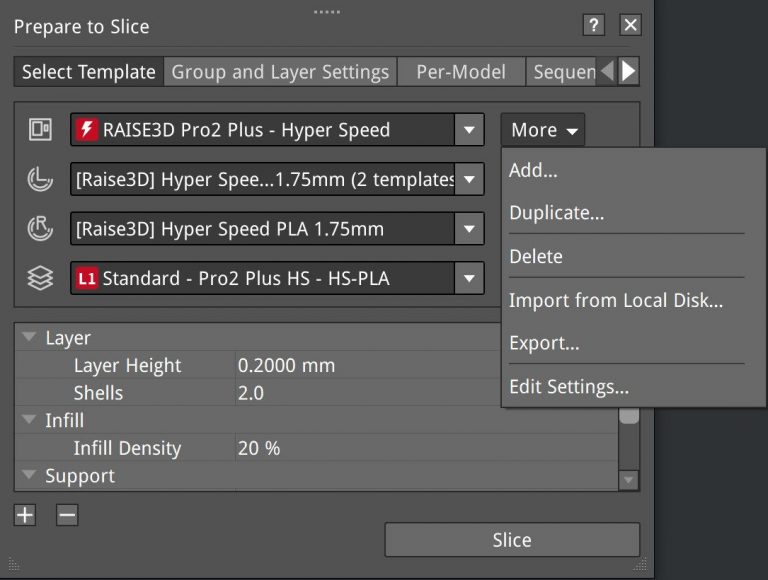Image resolution: width=768 pixels, height=580 pixels.
Task: Click the Infill Density value 20 %
Action: [x=259, y=448]
